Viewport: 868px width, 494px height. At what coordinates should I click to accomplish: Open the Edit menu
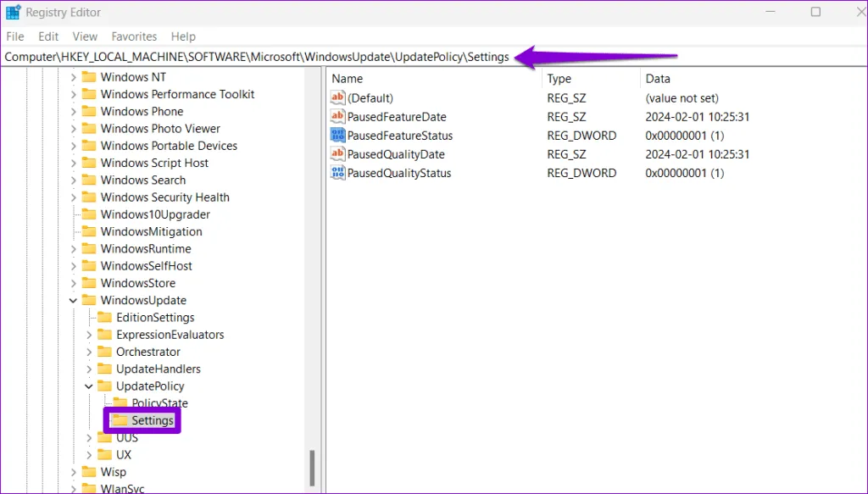(x=48, y=36)
